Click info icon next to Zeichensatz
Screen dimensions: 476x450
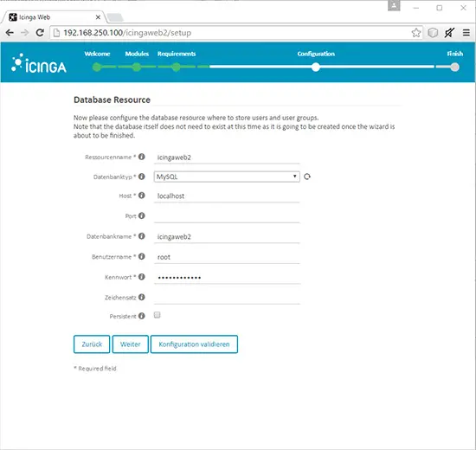141,297
